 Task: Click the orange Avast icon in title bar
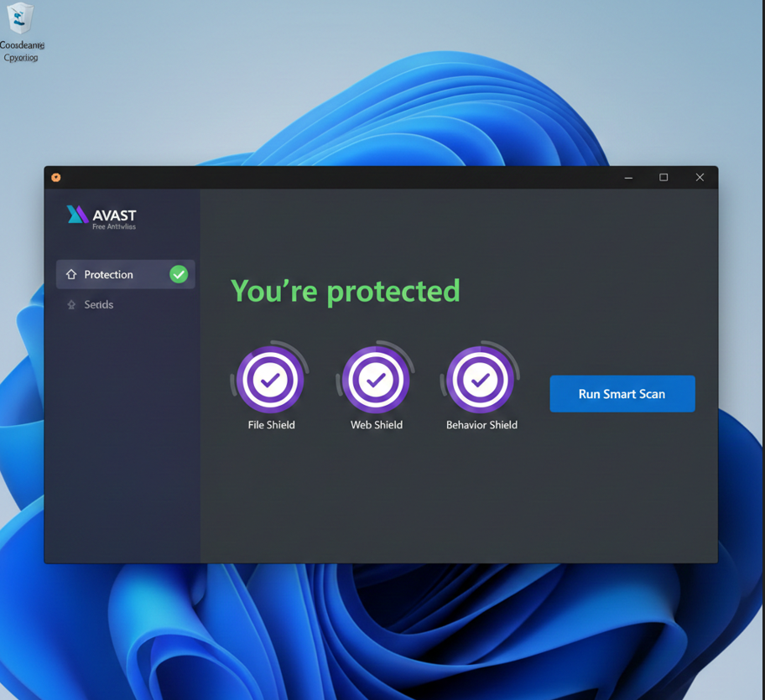56,178
